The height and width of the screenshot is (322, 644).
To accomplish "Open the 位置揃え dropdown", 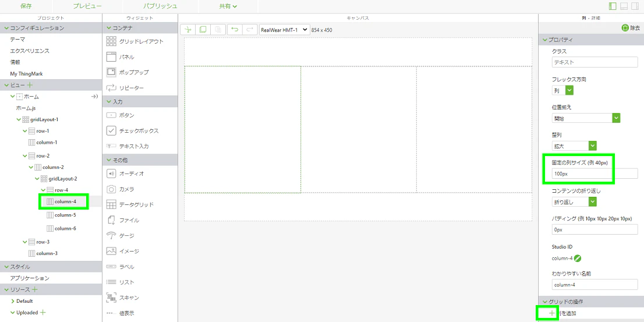I will click(616, 118).
